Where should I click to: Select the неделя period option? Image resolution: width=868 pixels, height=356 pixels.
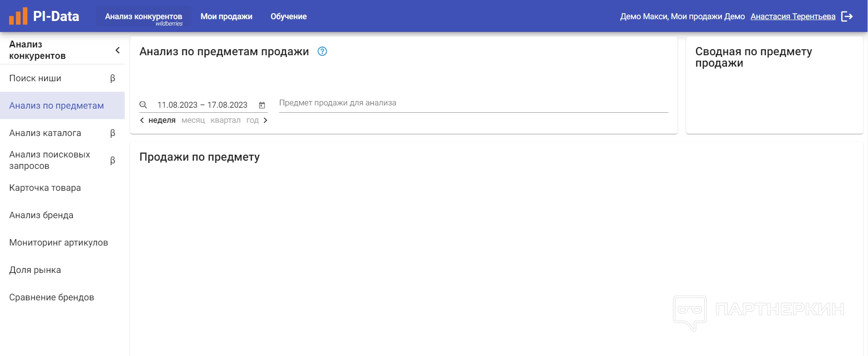(x=162, y=120)
